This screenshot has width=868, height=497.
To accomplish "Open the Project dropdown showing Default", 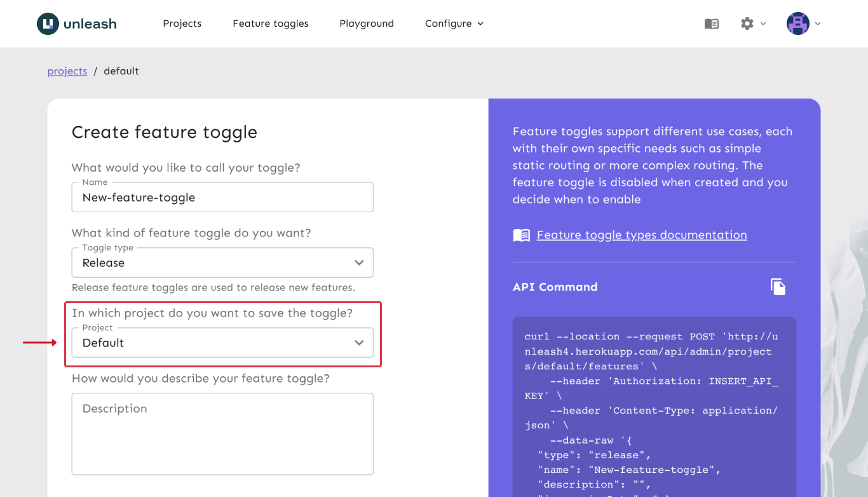I will pos(222,343).
